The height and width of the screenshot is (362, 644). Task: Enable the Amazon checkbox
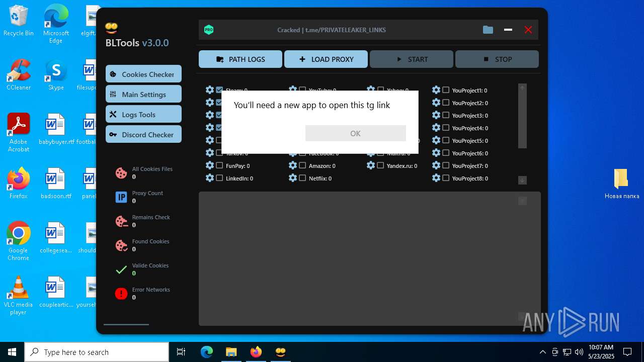pos(302,165)
